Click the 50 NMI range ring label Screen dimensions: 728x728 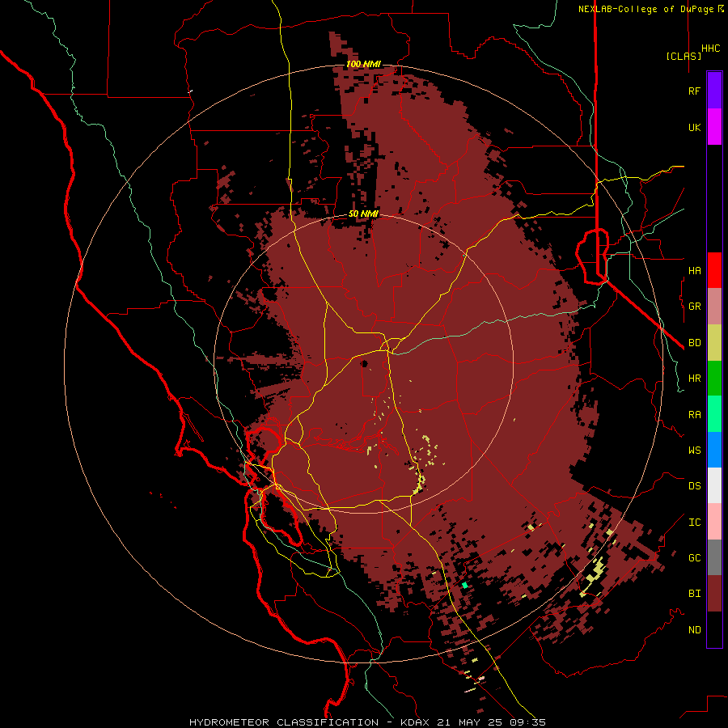tap(363, 214)
